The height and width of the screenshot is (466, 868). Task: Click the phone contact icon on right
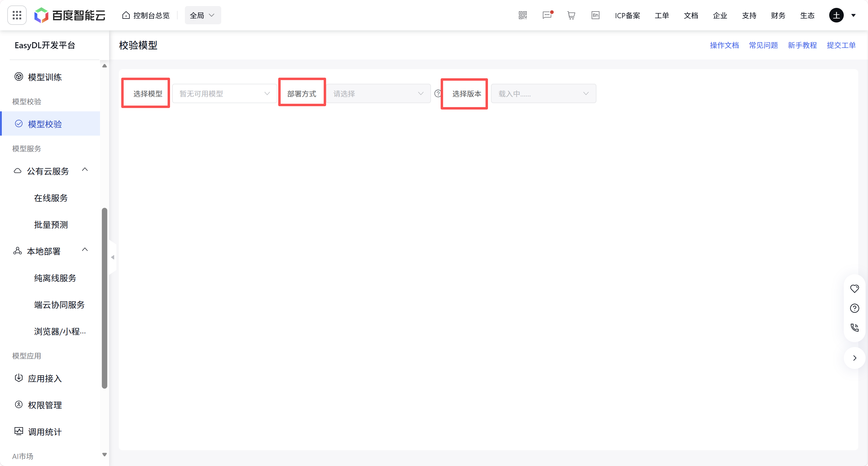854,327
